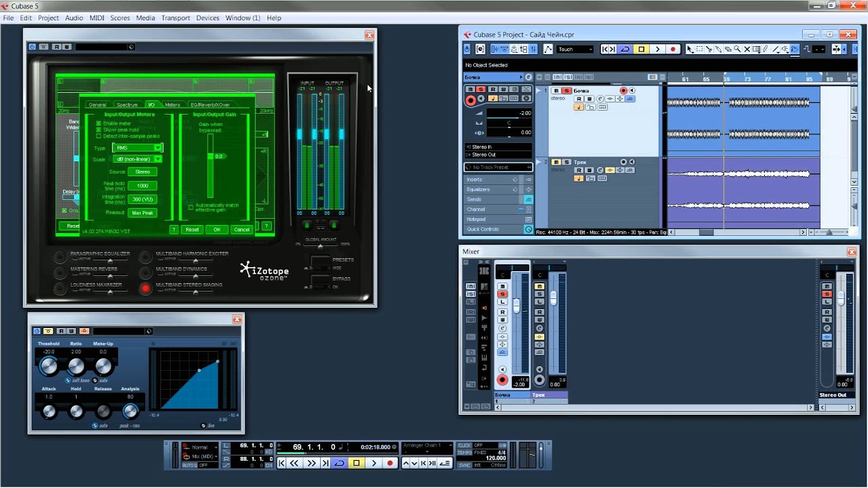Toggle Cycle in project window toolbar
Image resolution: width=868 pixels, height=488 pixels.
625,49
